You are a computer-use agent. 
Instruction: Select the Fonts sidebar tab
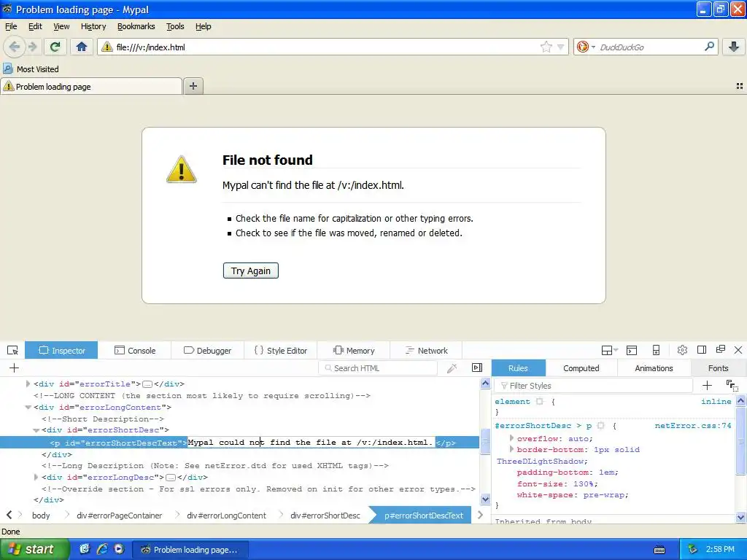coord(718,368)
